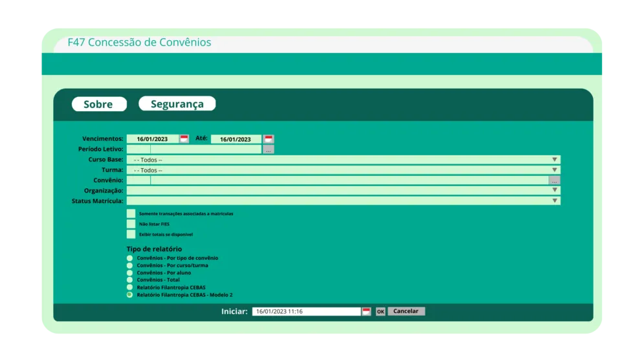Click the Período Letivo lookup ellipsis button

(268, 149)
